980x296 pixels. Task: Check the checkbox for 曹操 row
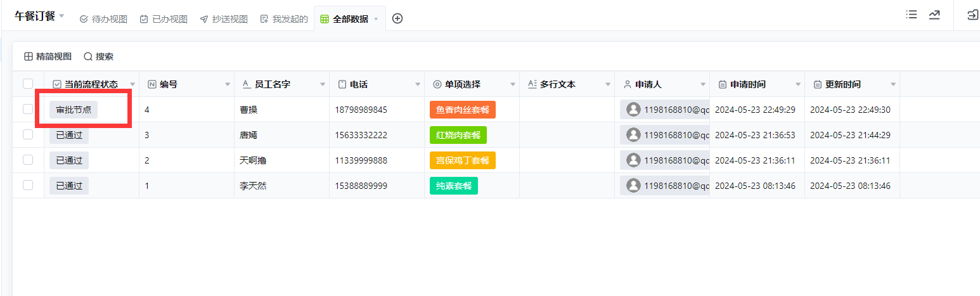click(28, 109)
